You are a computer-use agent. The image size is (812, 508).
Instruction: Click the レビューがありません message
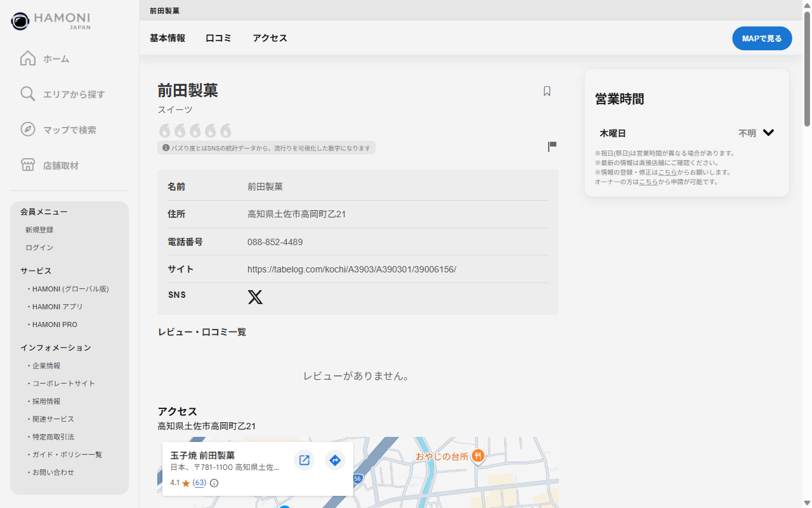[x=356, y=376]
